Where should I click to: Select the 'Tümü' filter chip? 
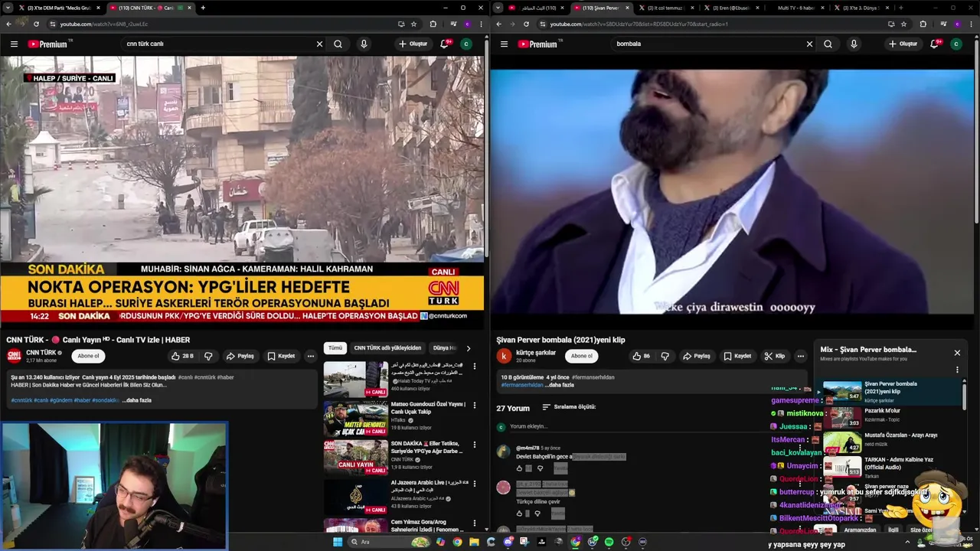(x=335, y=348)
